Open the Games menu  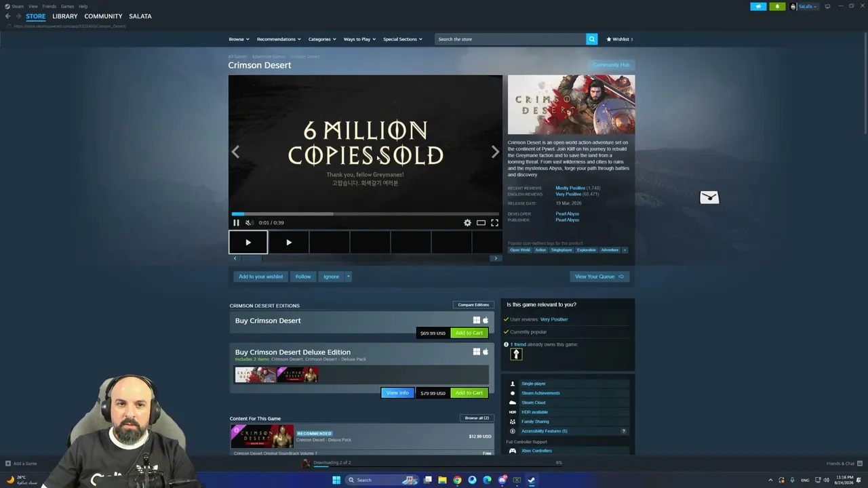click(68, 6)
